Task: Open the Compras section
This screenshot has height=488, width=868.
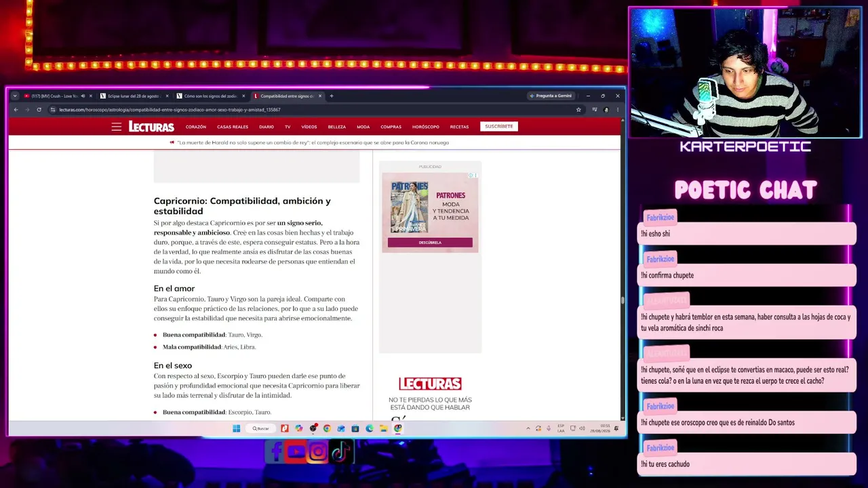Action: point(391,127)
